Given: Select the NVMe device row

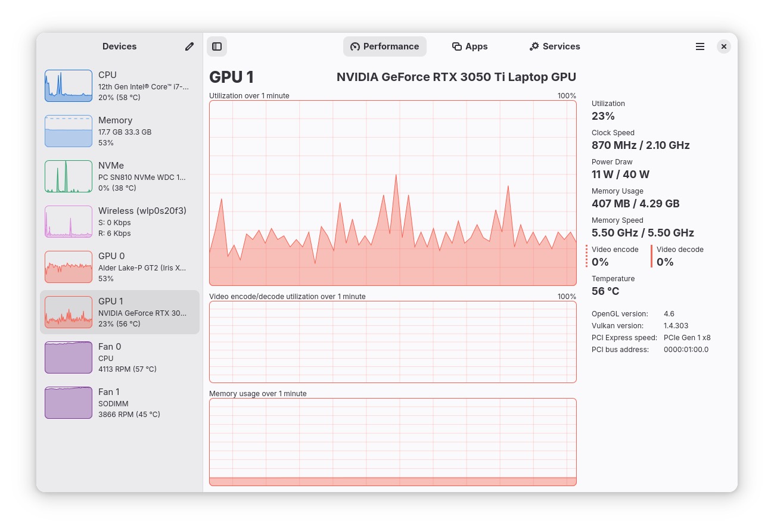Looking at the screenshot, I should tap(120, 176).
